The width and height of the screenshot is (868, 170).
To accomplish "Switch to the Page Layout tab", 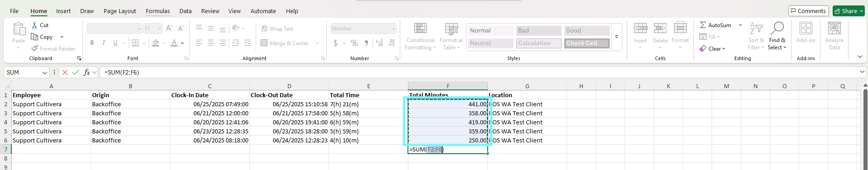I will (120, 11).
